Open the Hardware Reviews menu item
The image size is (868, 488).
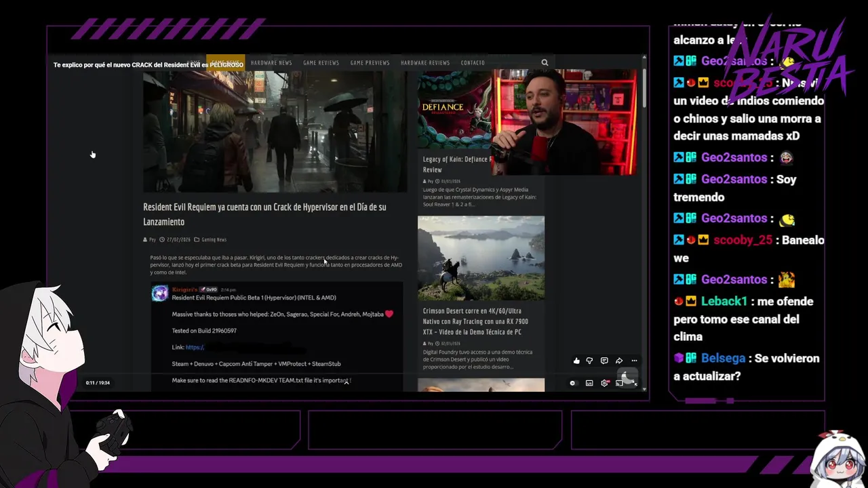tap(425, 62)
